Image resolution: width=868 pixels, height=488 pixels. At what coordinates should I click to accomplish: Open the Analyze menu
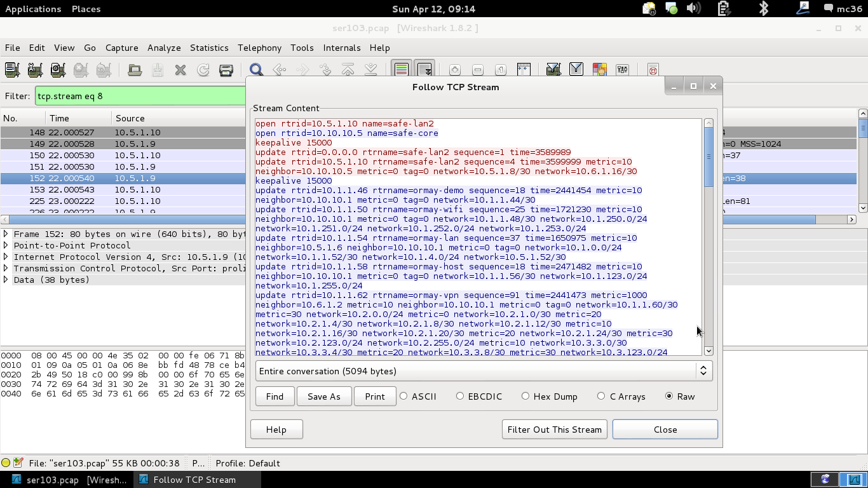[164, 48]
